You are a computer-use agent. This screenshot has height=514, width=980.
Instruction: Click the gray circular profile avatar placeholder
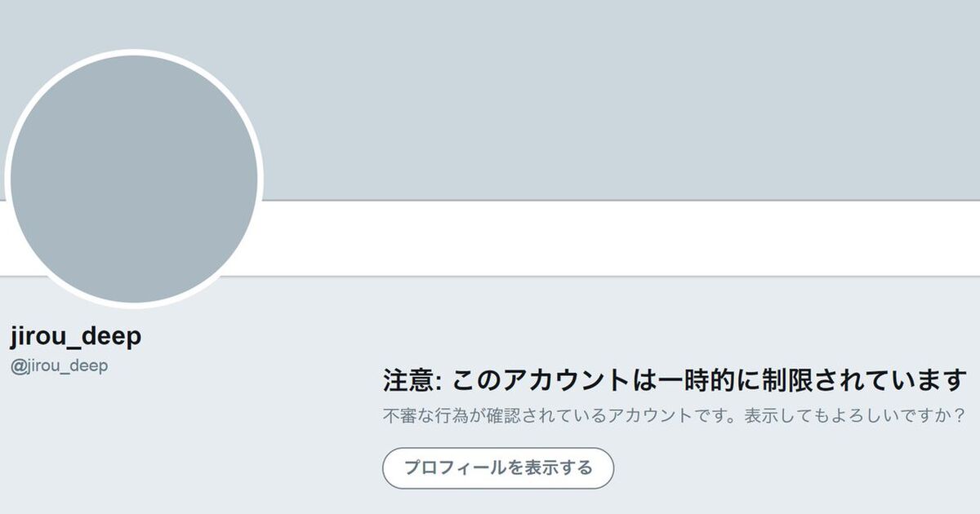click(x=134, y=179)
